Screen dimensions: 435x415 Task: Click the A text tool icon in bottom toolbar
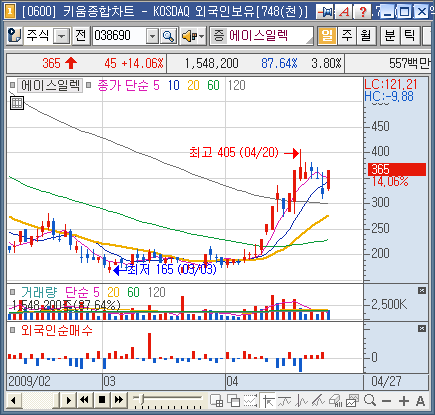[x=420, y=401]
